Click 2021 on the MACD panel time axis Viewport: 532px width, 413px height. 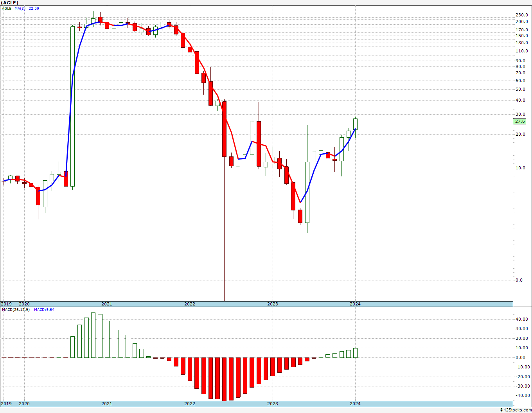point(107,404)
